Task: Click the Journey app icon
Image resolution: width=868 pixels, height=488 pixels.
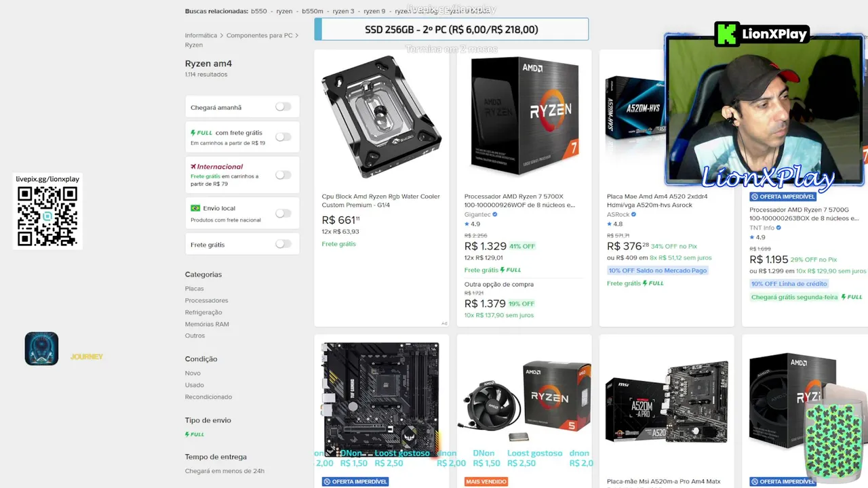Action: tap(41, 349)
